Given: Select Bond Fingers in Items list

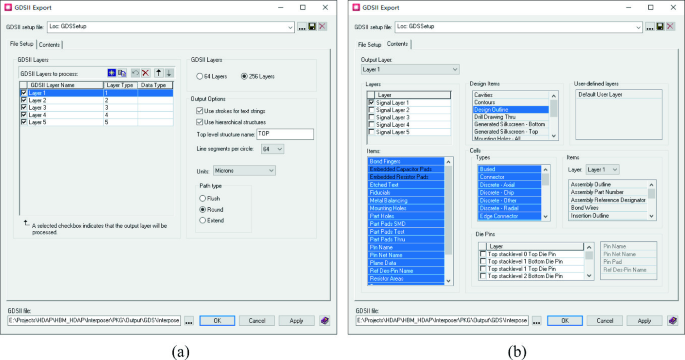Looking at the screenshot, I should (406, 161).
